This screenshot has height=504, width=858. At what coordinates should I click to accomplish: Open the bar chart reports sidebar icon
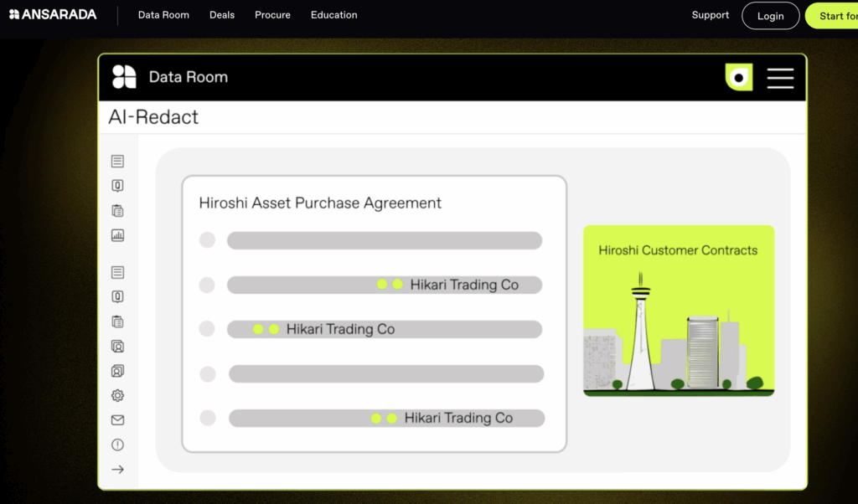117,235
